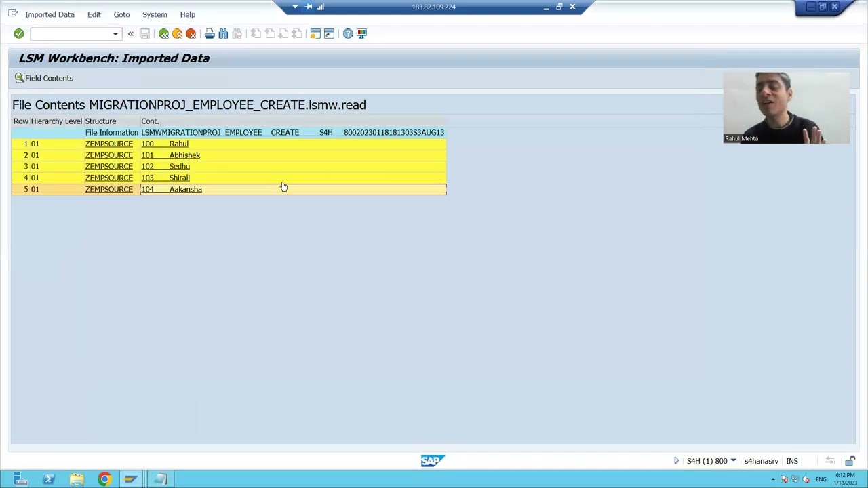
Task: Click the File Information link
Action: [x=111, y=133]
